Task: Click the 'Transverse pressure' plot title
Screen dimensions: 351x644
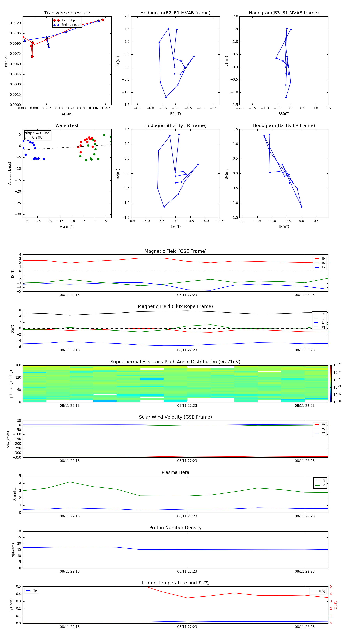Action: (67, 13)
